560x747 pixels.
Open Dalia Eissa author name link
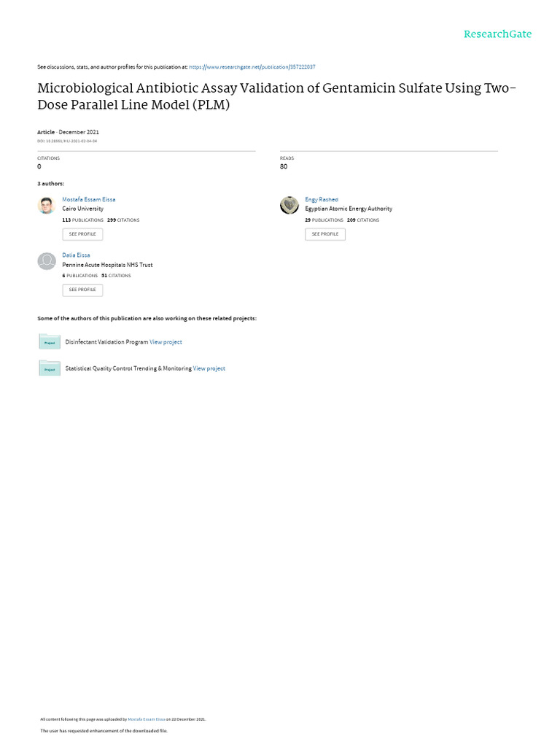tap(76, 255)
